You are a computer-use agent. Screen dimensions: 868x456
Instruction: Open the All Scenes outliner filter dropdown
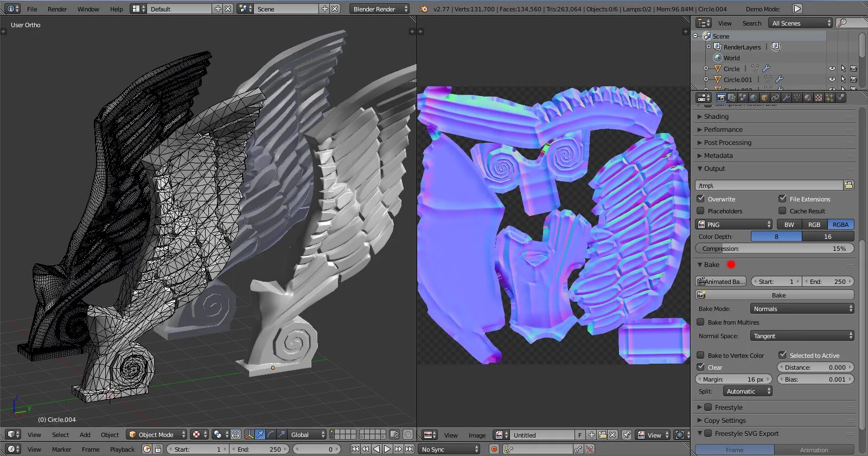pyautogui.click(x=801, y=23)
